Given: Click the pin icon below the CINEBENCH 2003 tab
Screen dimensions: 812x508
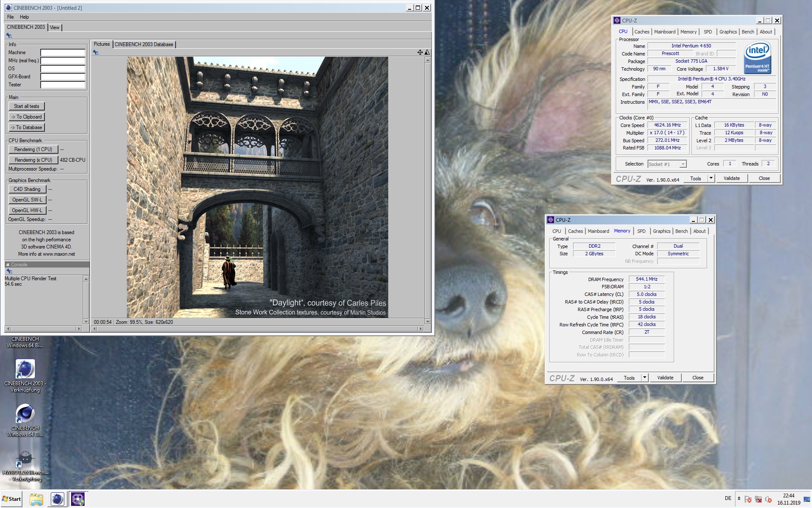Looking at the screenshot, I should [x=9, y=36].
